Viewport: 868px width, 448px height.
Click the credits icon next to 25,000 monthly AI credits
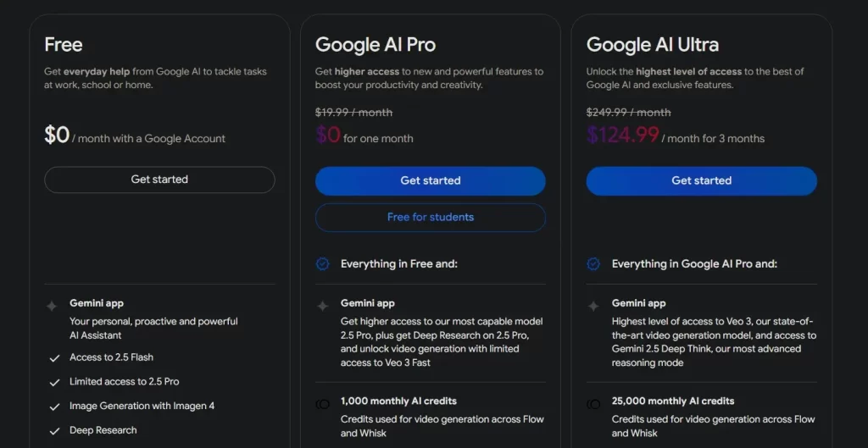[593, 404]
